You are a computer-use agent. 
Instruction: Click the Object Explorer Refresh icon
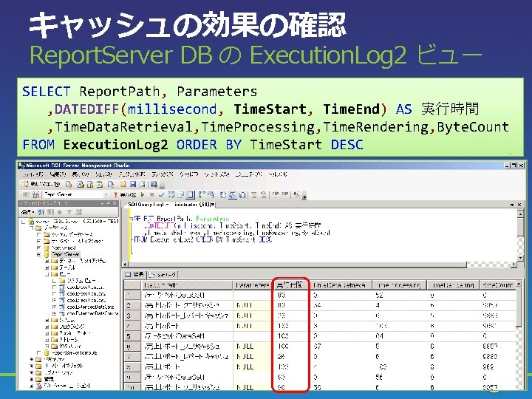pos(79,212)
